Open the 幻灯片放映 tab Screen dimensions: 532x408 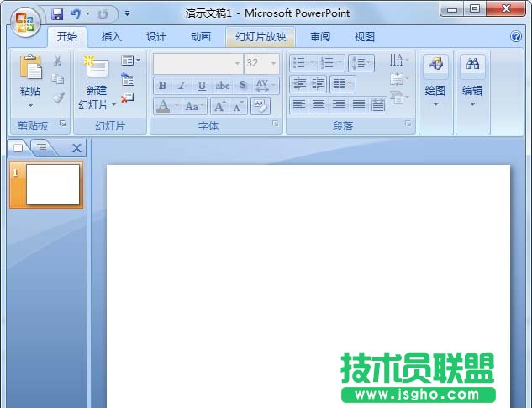pyautogui.click(x=261, y=37)
